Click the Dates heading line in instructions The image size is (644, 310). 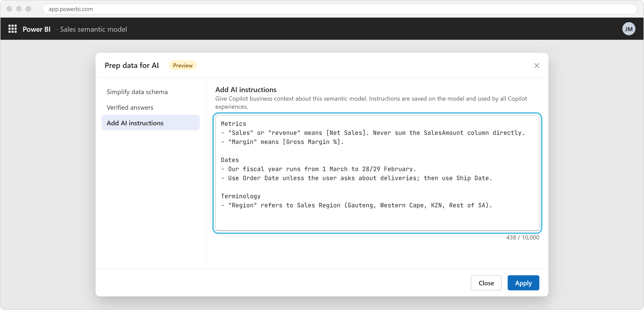[x=230, y=160]
